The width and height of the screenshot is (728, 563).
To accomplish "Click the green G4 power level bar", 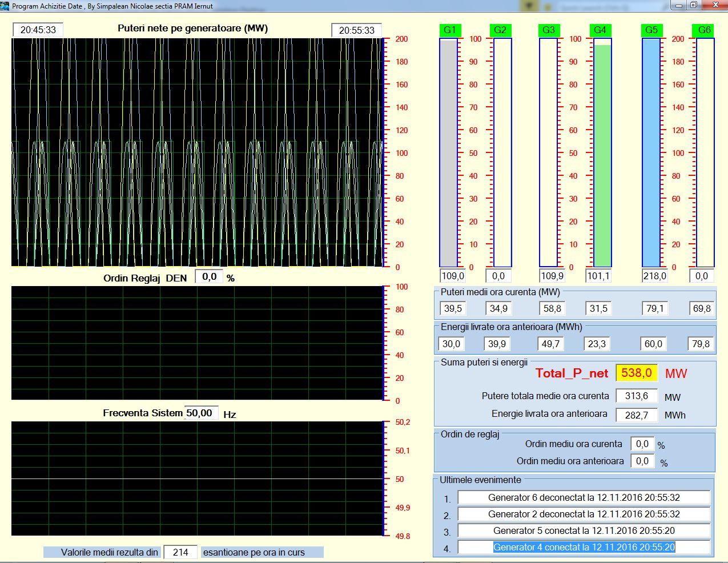I will click(602, 155).
